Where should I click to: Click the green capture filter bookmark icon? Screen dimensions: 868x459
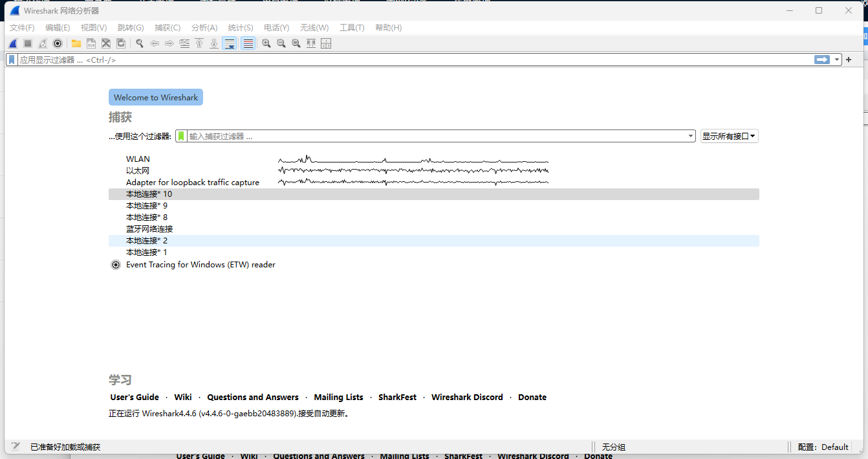pos(181,136)
